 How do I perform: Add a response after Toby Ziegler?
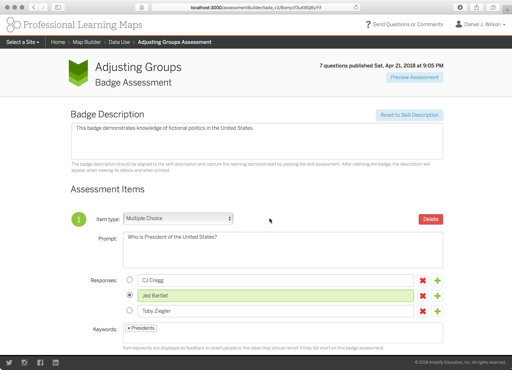(x=437, y=311)
